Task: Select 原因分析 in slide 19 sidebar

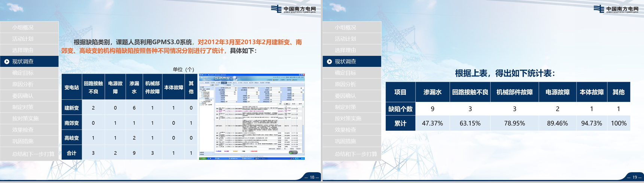Action: click(345, 84)
